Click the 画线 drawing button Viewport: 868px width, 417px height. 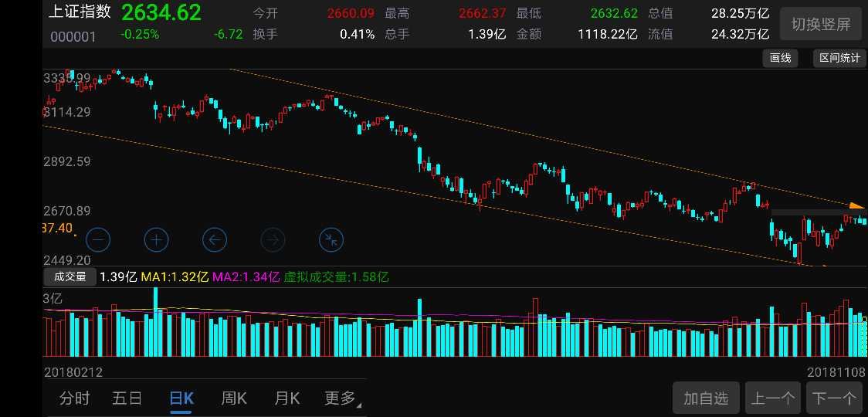[781, 59]
